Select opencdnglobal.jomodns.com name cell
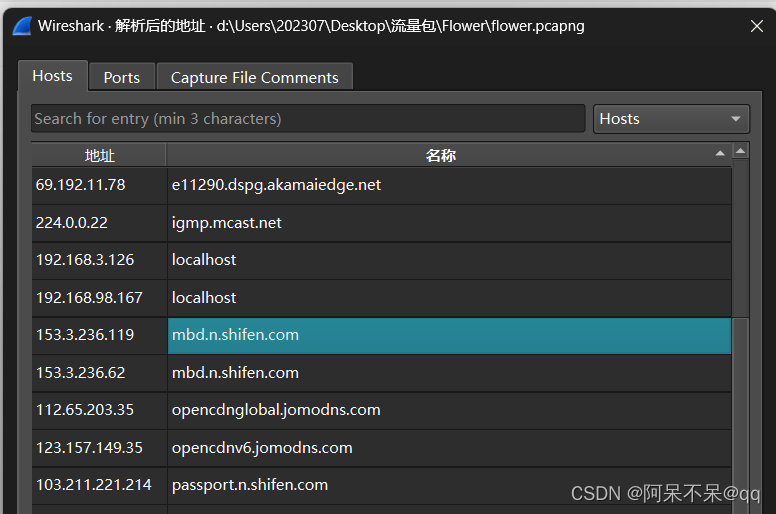This screenshot has width=776, height=514. point(449,410)
